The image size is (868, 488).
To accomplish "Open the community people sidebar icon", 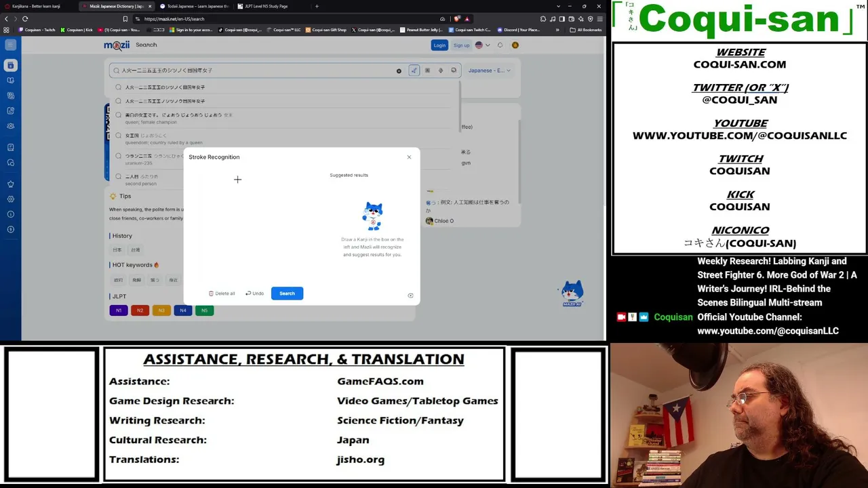I will click(x=10, y=126).
